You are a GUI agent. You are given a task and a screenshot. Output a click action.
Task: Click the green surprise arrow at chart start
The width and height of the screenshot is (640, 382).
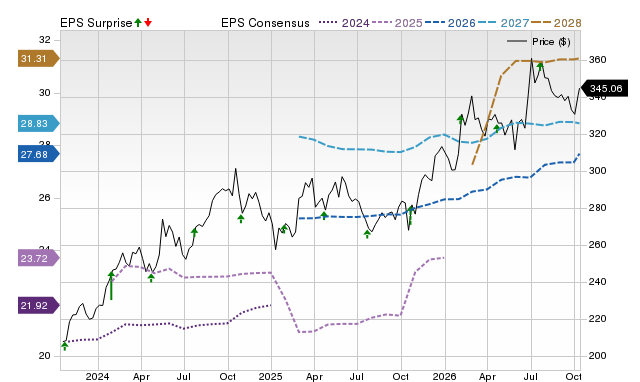tap(64, 346)
